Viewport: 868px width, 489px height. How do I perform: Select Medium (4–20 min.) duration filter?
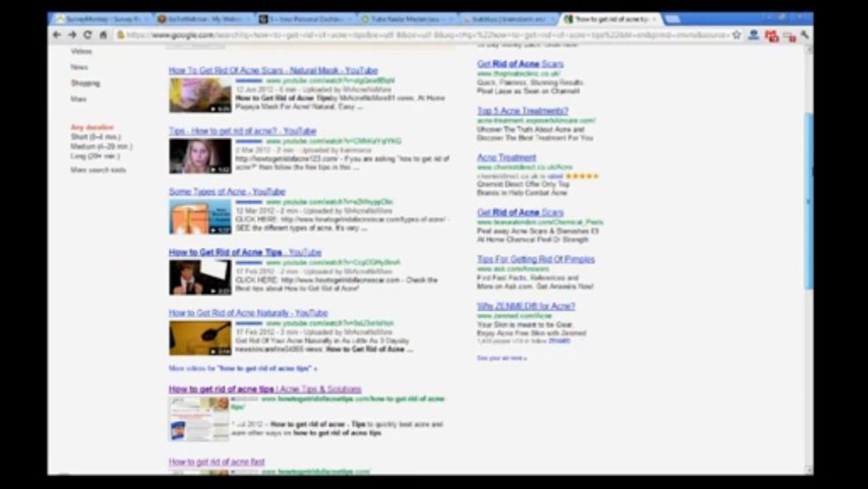click(102, 147)
